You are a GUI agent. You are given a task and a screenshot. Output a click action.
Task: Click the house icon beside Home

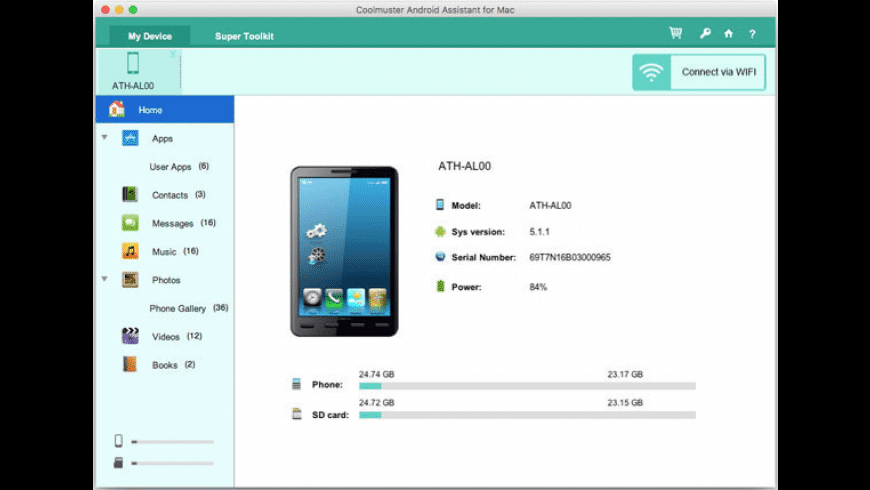pos(117,109)
